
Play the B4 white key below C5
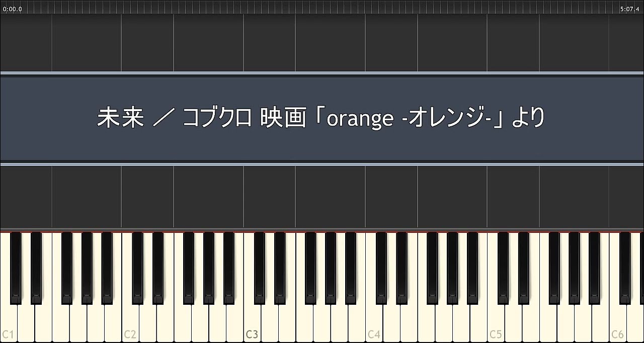pyautogui.click(x=478, y=322)
